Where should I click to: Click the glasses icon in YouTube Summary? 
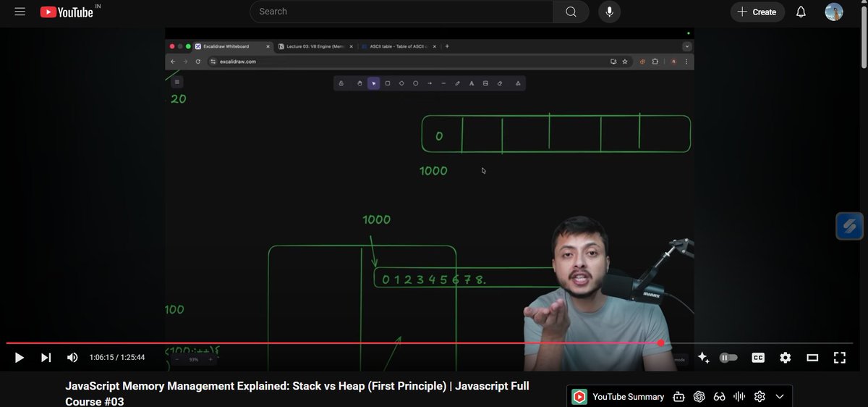[x=719, y=397]
